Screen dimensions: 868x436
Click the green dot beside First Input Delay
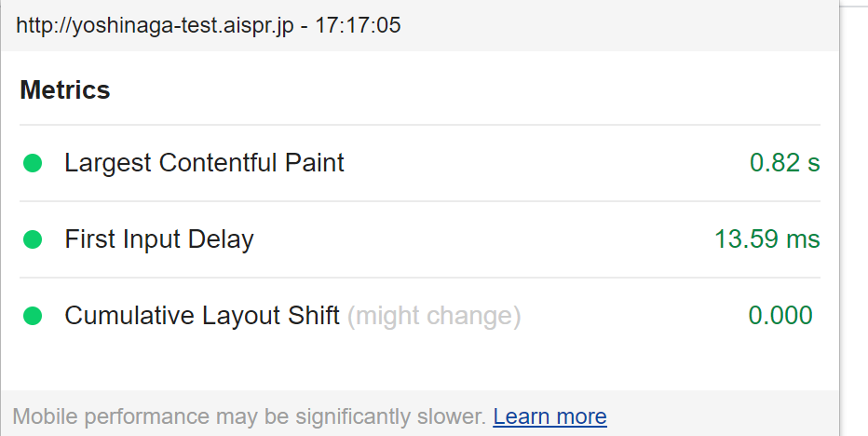click(x=33, y=240)
